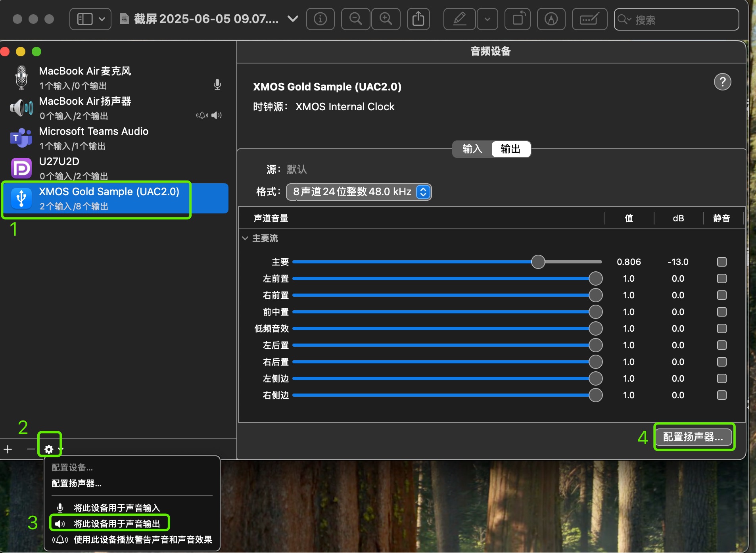
Task: Mute the 左前置 channel
Action: tap(722, 278)
